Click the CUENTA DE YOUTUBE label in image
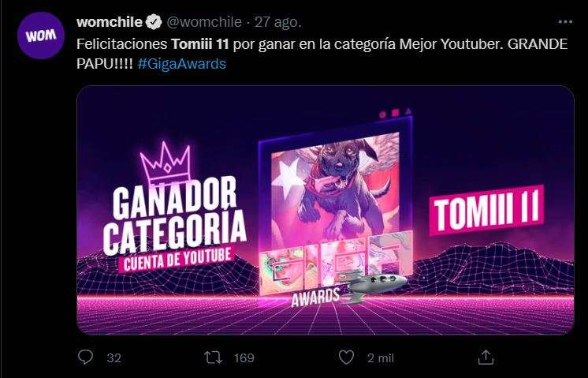 coord(177,259)
